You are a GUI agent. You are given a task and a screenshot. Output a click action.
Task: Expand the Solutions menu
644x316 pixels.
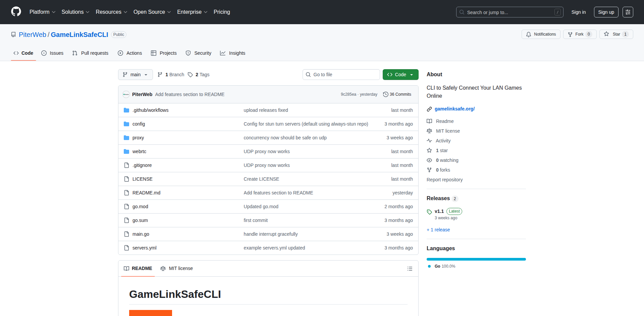click(x=75, y=12)
